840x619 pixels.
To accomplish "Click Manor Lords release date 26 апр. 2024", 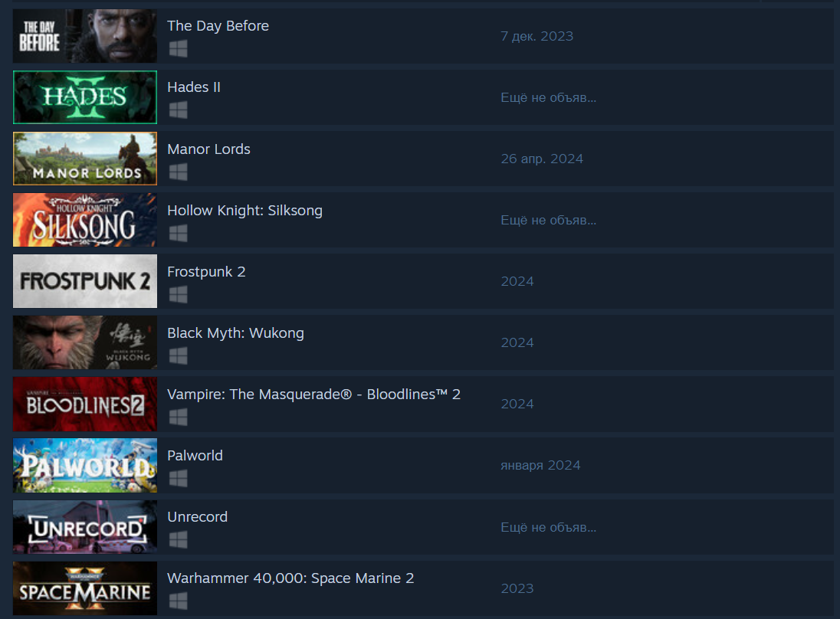I will click(542, 159).
